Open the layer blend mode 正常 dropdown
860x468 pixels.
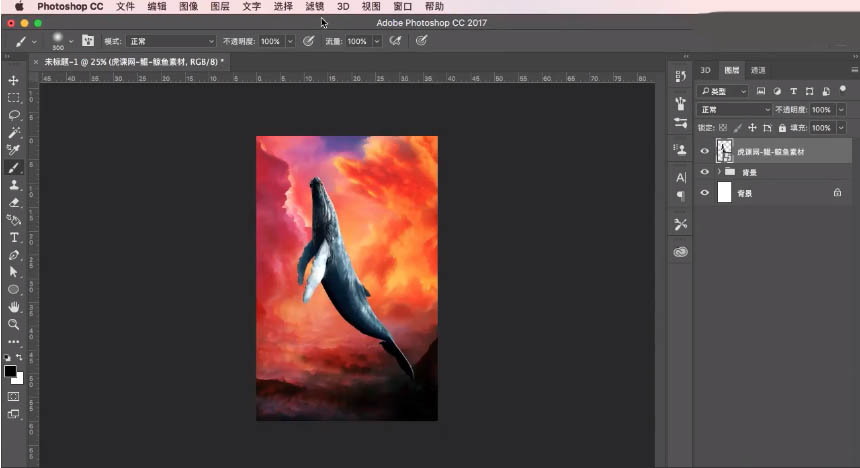click(734, 110)
